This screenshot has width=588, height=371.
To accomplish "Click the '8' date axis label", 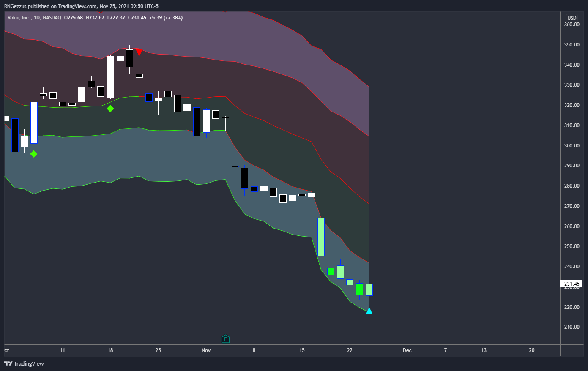I will 254,350.
